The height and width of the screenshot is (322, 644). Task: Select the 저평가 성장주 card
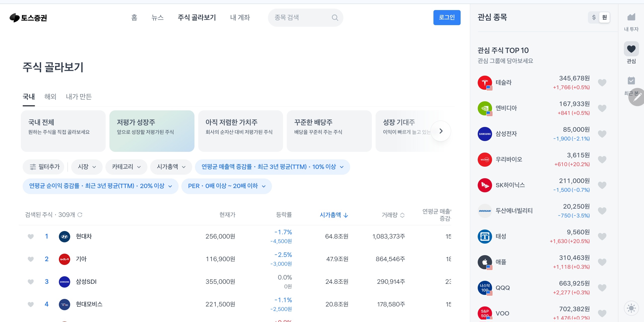click(152, 131)
